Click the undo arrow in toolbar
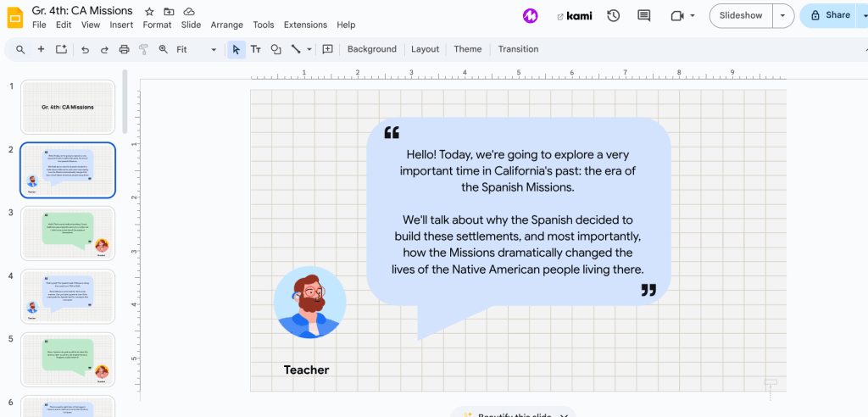This screenshot has width=868, height=417. coord(85,50)
